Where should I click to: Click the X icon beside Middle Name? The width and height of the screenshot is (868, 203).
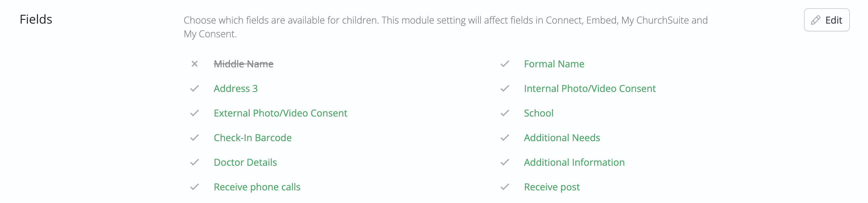click(195, 64)
